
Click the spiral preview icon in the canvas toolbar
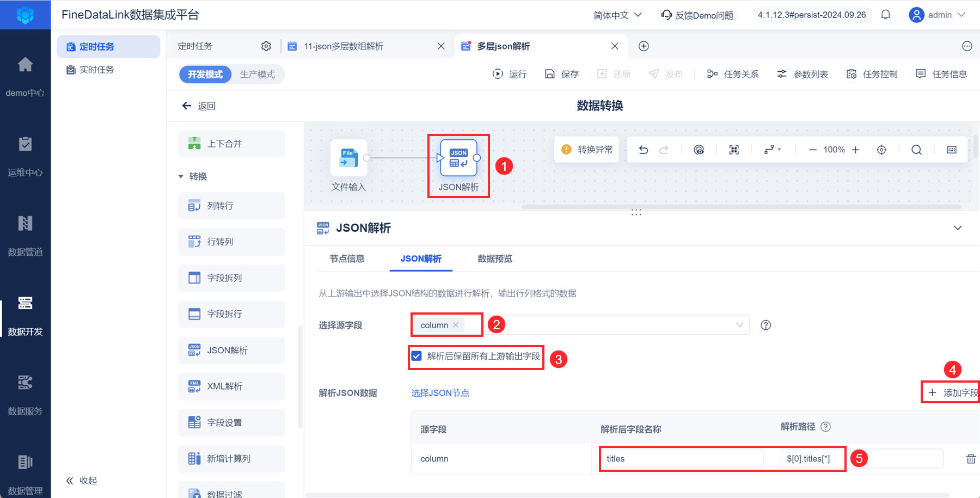(x=699, y=150)
